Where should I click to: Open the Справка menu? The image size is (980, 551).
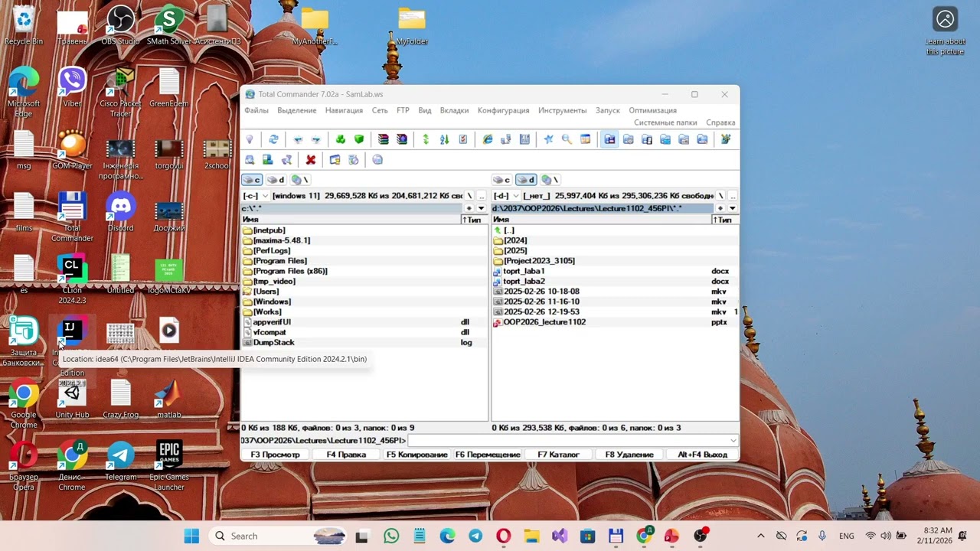pos(720,122)
